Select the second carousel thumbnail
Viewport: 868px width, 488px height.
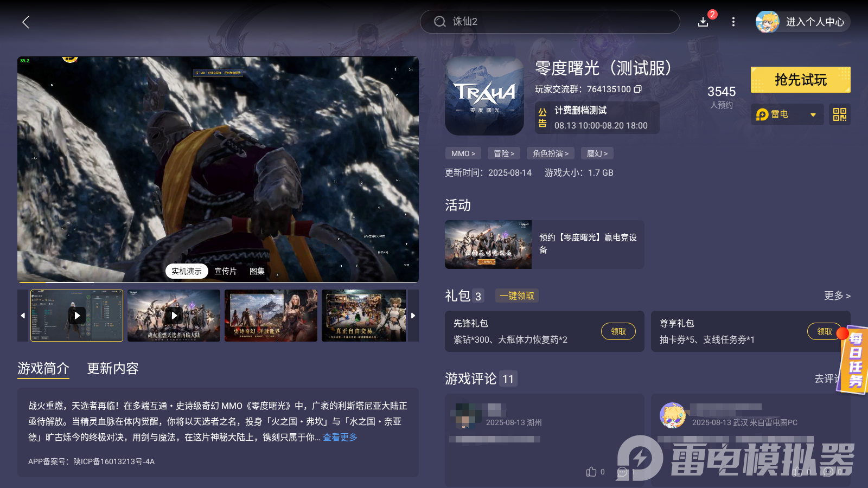pos(174,316)
